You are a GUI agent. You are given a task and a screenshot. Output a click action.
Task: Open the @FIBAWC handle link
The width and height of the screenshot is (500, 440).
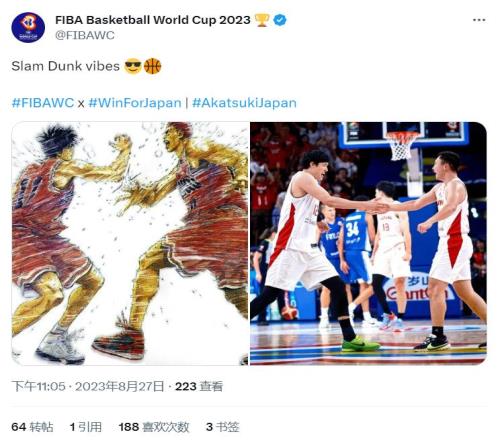pyautogui.click(x=85, y=35)
